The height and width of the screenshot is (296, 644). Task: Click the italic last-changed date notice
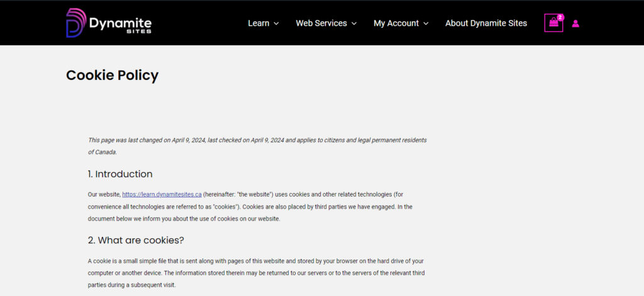pos(257,140)
